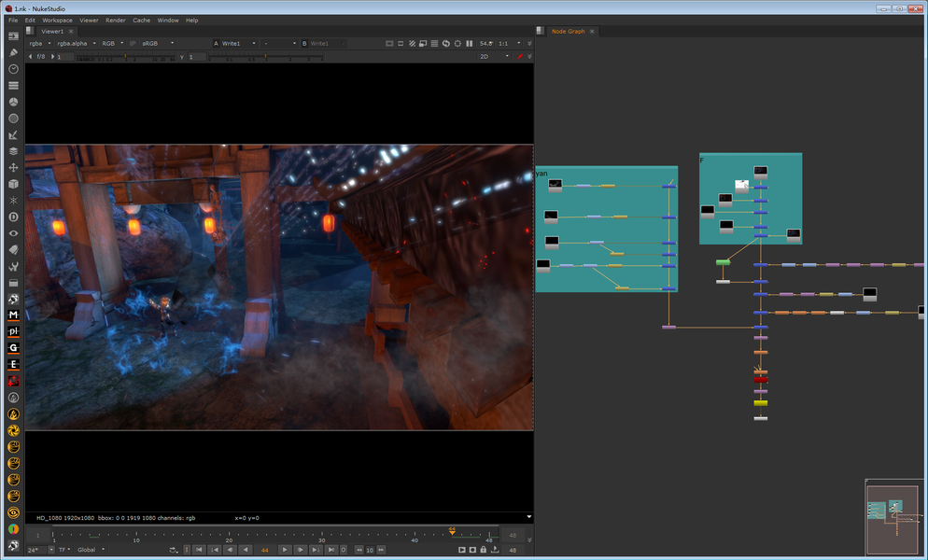
Task: Open the 3D nodes cube icon
Action: 13,184
